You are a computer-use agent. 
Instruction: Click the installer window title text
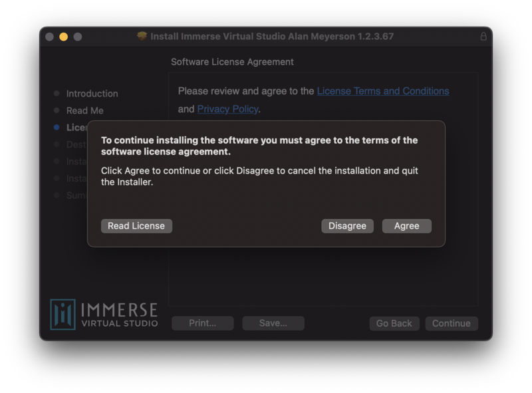(x=272, y=37)
